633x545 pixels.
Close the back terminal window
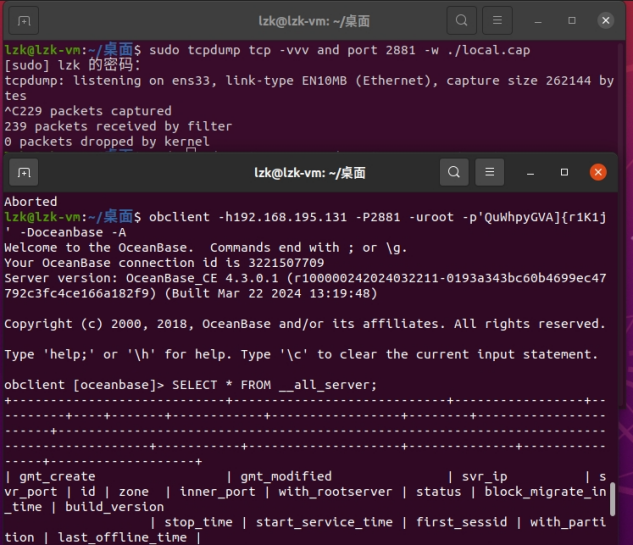[x=606, y=21]
